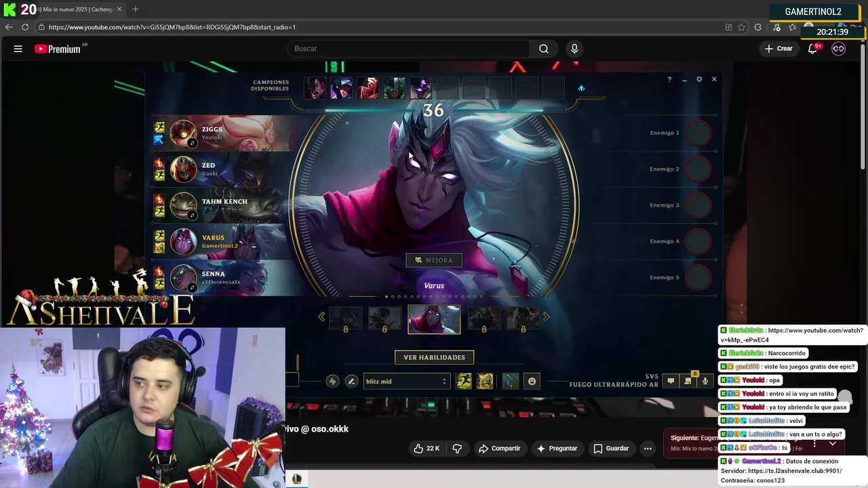Click the swap icon on Tahm Kench portrait
The width and height of the screenshot is (868, 488).
[x=193, y=216]
